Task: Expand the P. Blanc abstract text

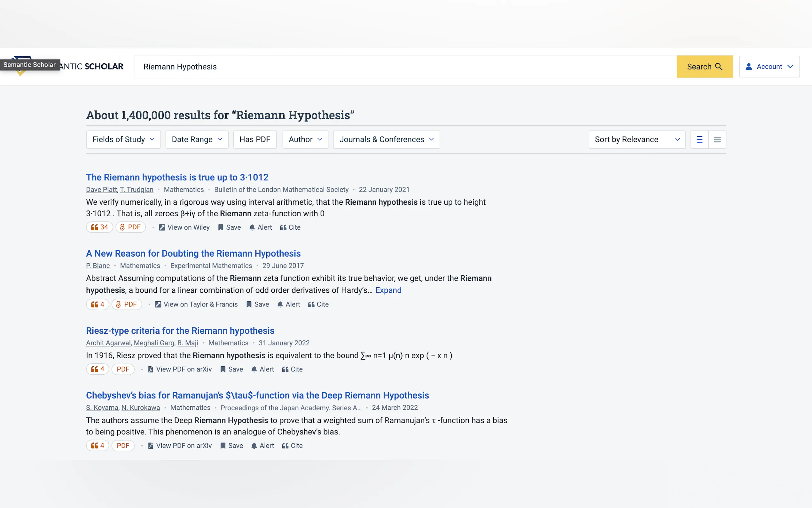Action: (x=388, y=290)
